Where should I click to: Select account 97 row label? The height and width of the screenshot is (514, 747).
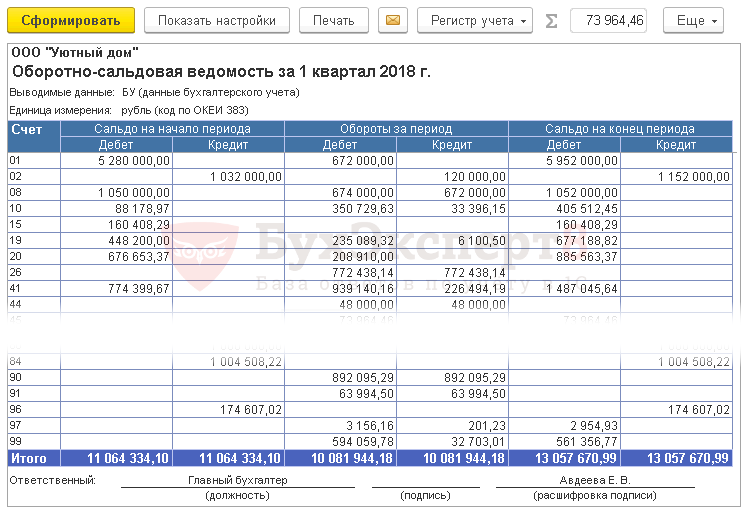tap(34, 425)
